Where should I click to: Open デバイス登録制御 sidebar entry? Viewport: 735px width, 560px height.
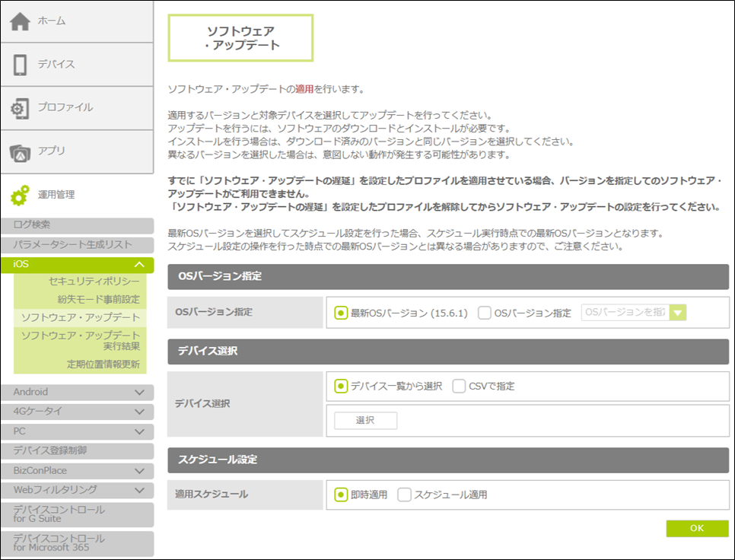pyautogui.click(x=50, y=450)
